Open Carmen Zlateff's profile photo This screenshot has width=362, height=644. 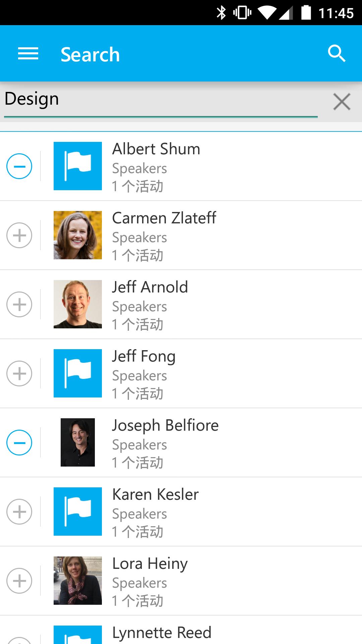point(78,235)
